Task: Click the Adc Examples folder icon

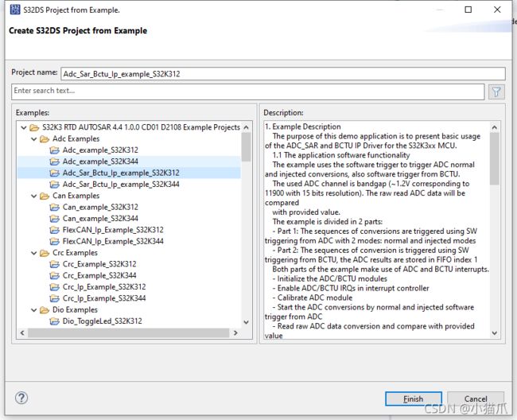Action: pyautogui.click(x=45, y=138)
